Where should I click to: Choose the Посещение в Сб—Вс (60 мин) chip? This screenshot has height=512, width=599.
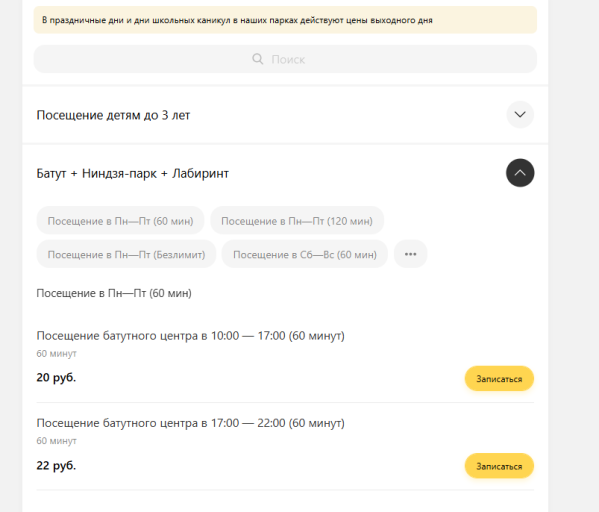(x=304, y=254)
